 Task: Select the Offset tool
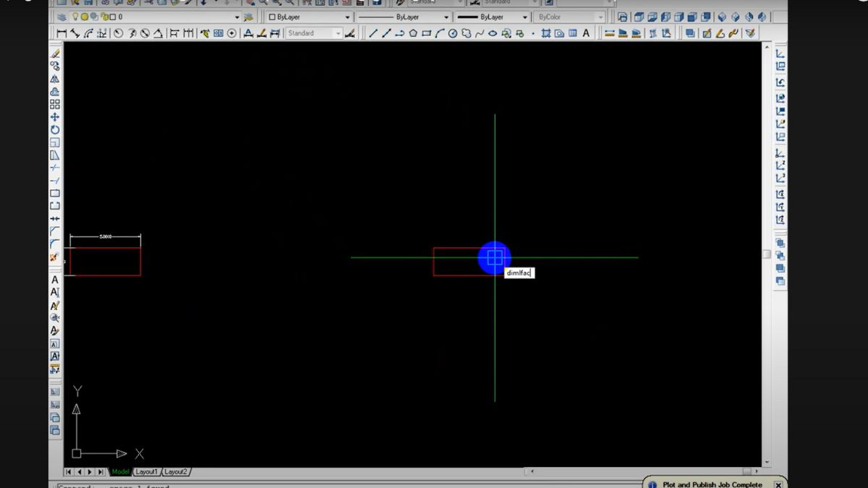(55, 92)
